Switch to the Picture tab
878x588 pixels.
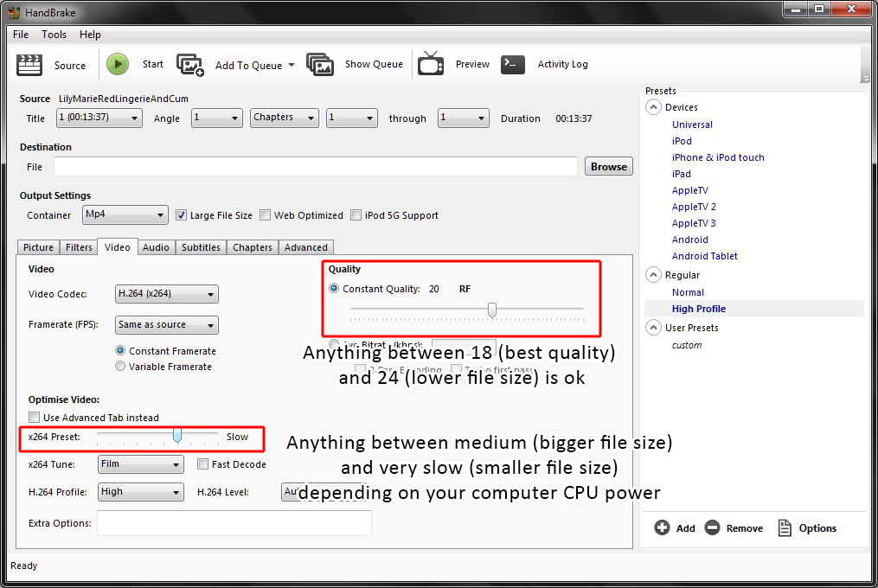point(38,247)
